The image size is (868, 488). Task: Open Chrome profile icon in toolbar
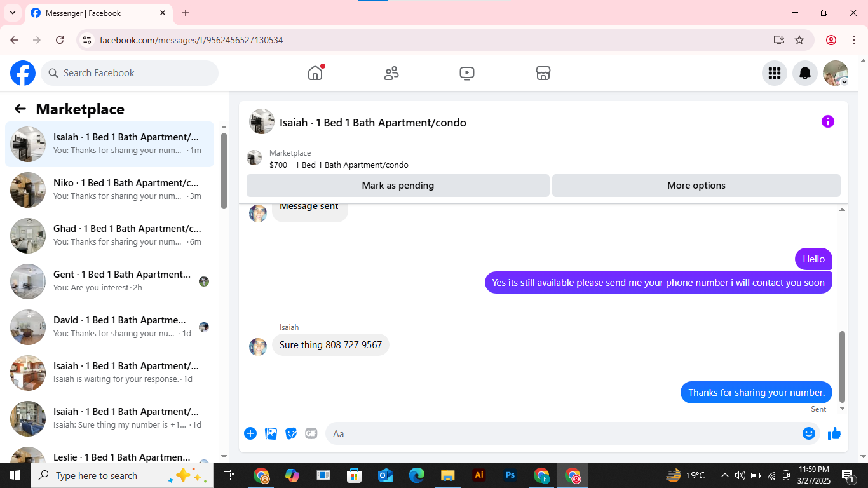(x=831, y=40)
